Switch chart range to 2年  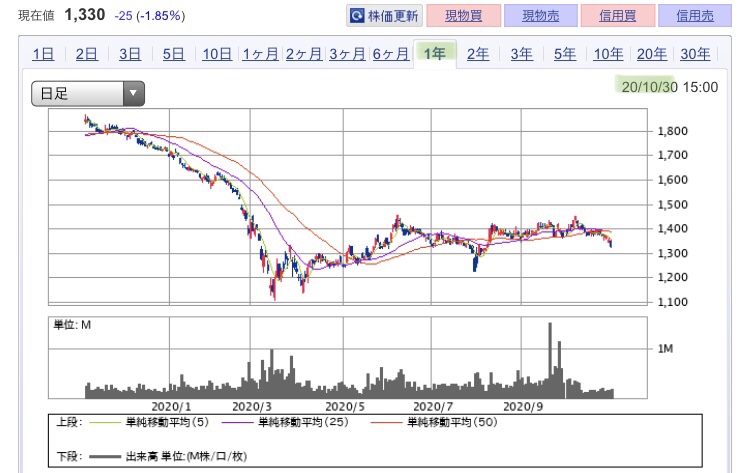[x=478, y=54]
